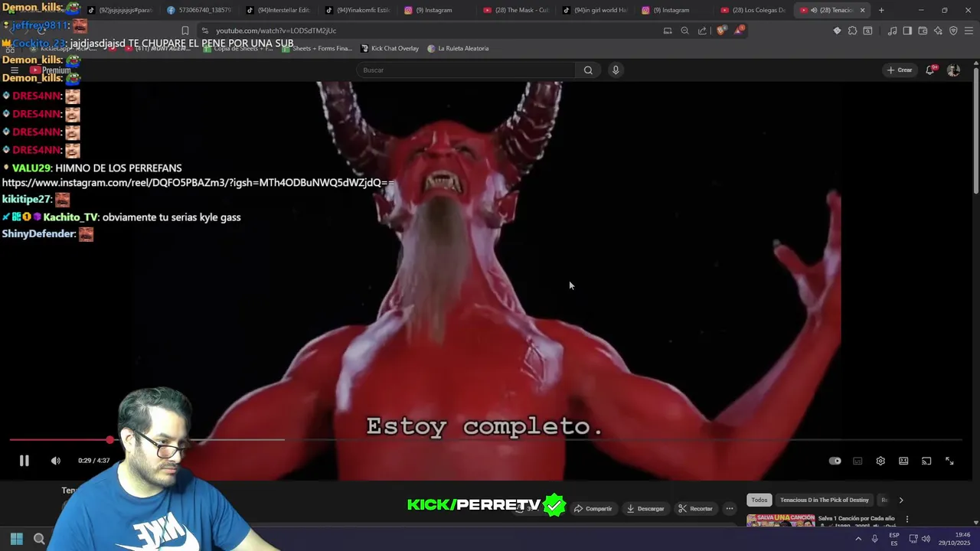Bookmark this page icon
This screenshot has width=980, height=551.
[x=185, y=31]
